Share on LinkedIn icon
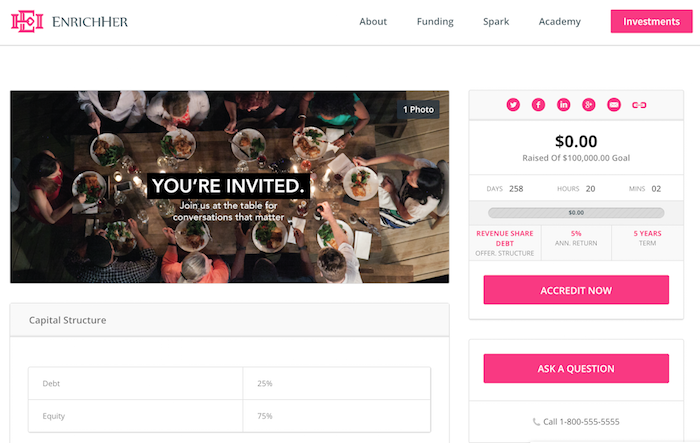 pyautogui.click(x=563, y=105)
